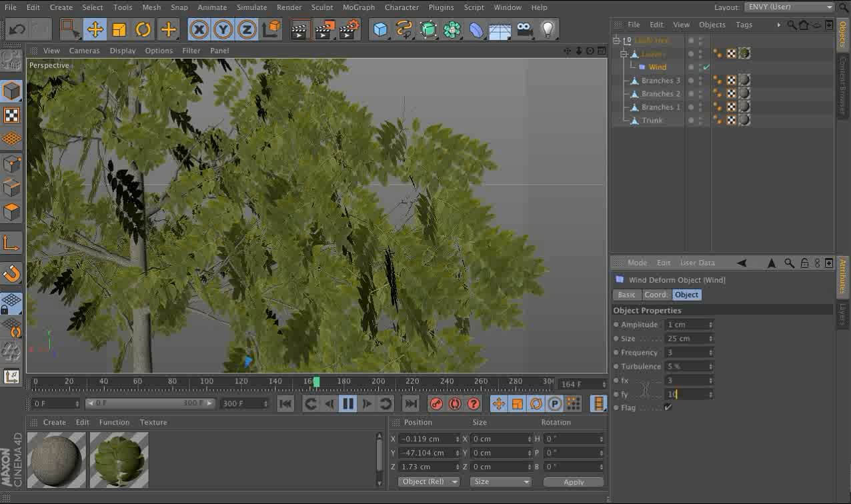Select the leaf material thumbnail
The height and width of the screenshot is (504, 851).
click(x=119, y=459)
